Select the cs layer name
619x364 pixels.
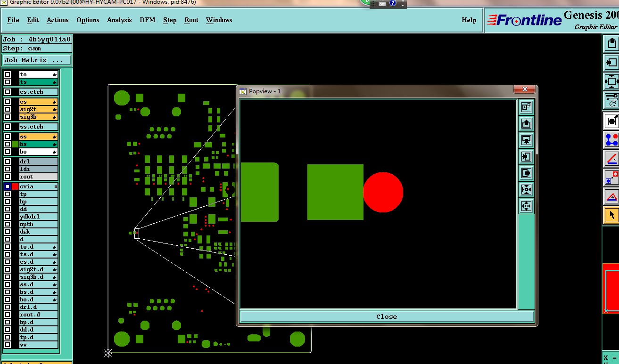pyautogui.click(x=38, y=102)
